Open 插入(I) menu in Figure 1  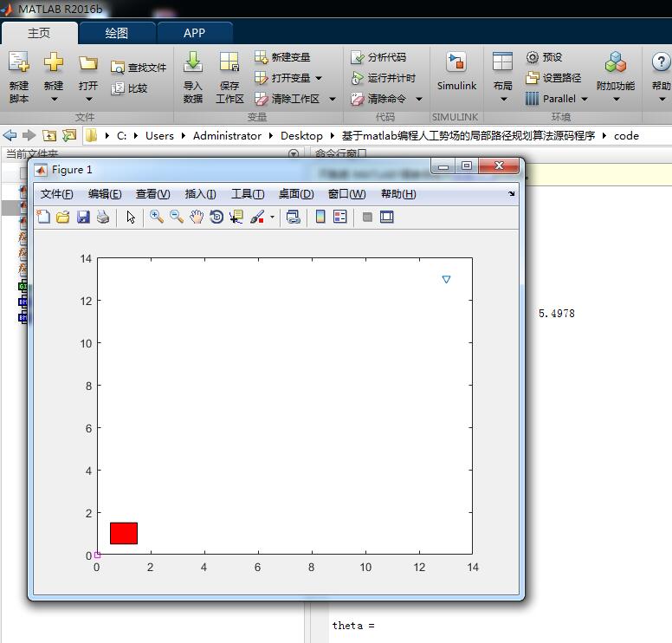tap(200, 194)
